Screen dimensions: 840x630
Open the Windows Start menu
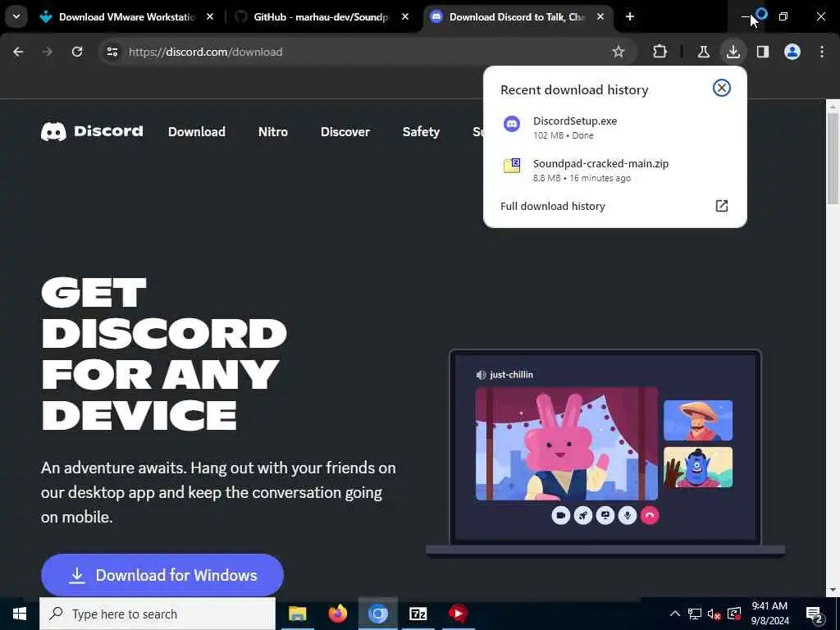20,614
